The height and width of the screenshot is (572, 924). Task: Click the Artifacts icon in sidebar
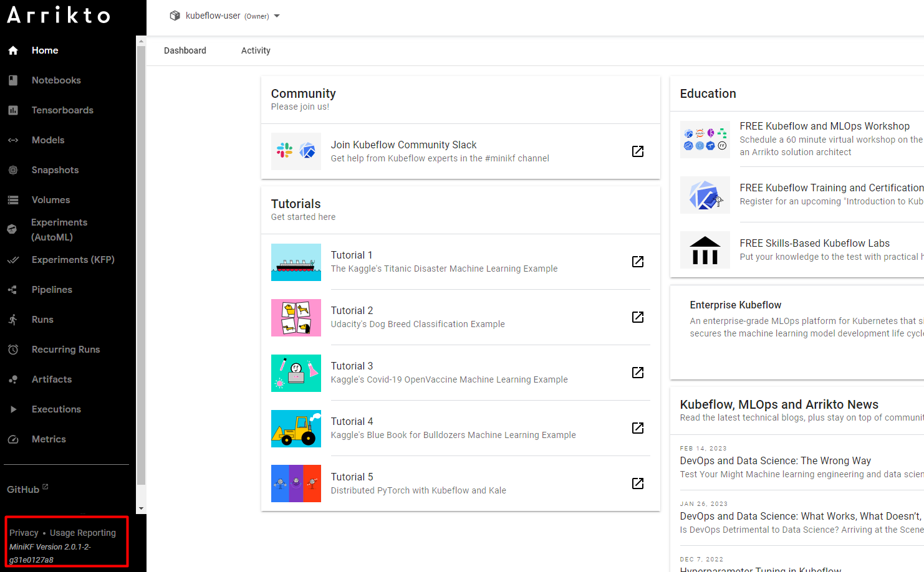(13, 379)
